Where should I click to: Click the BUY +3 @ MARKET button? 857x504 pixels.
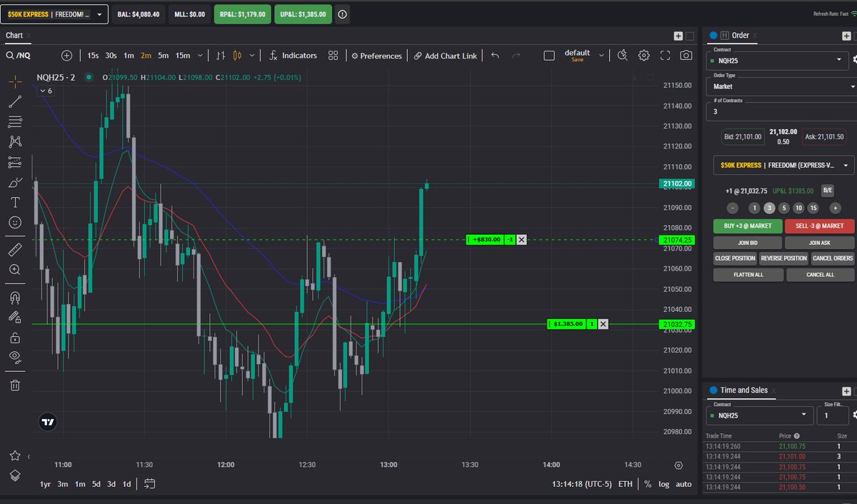748,226
